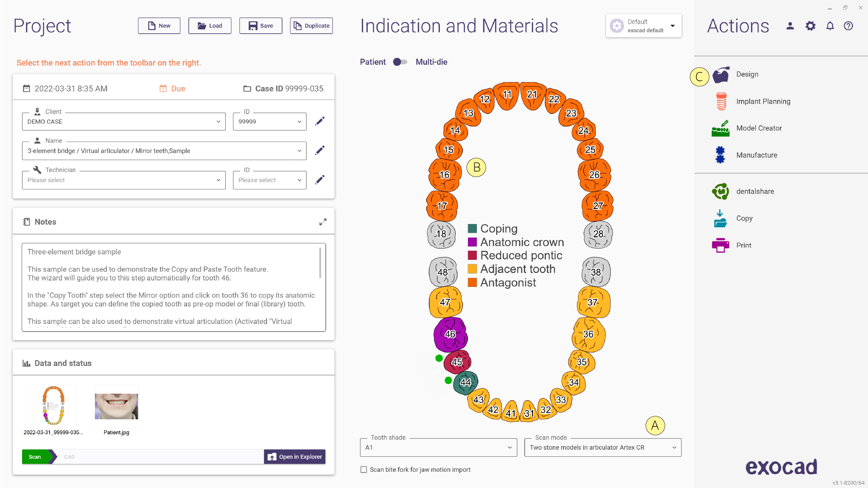The width and height of the screenshot is (868, 488).
Task: Expand the Scan mode dropdown
Action: [603, 448]
